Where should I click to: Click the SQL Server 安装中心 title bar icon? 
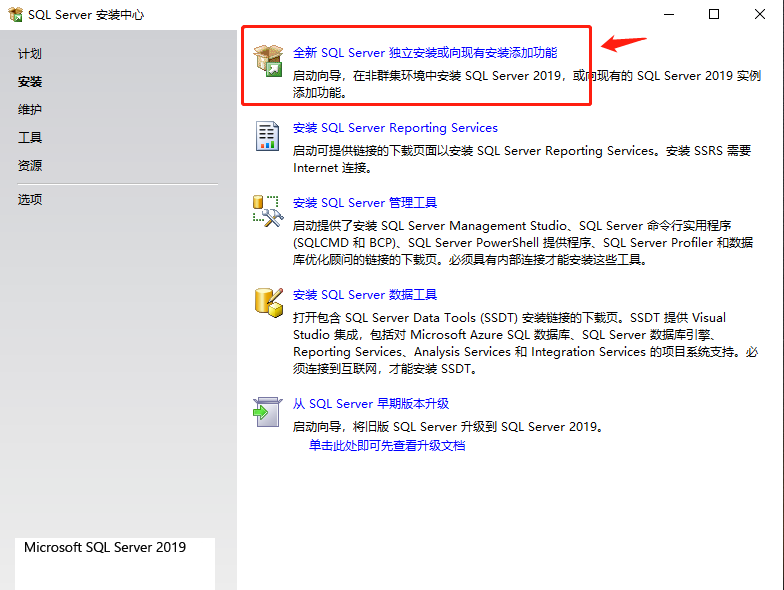coord(16,14)
